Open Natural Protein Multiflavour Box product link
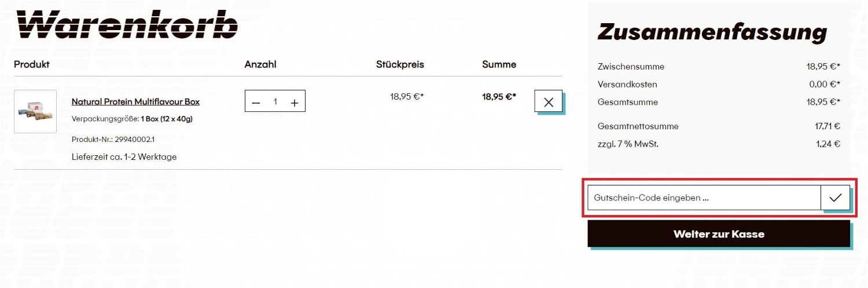 pos(135,101)
